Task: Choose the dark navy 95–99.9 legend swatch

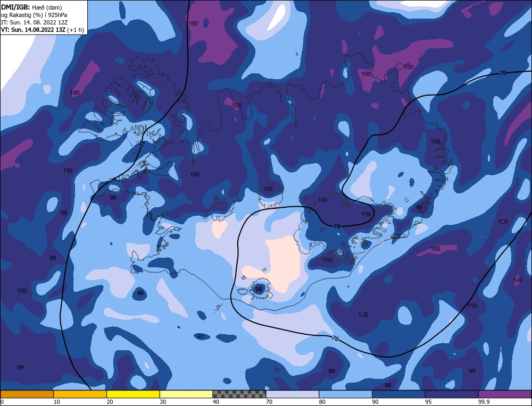Action: (452, 394)
